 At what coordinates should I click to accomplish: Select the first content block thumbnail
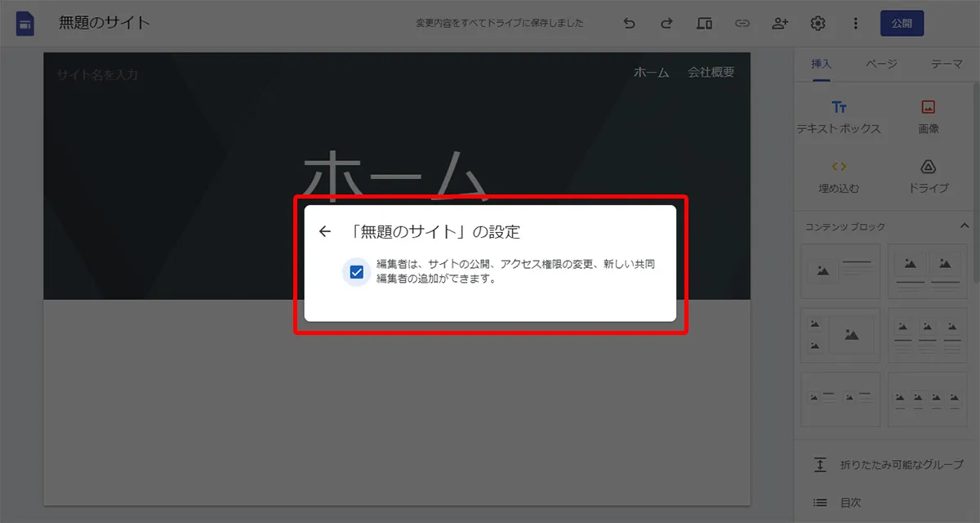coord(840,271)
